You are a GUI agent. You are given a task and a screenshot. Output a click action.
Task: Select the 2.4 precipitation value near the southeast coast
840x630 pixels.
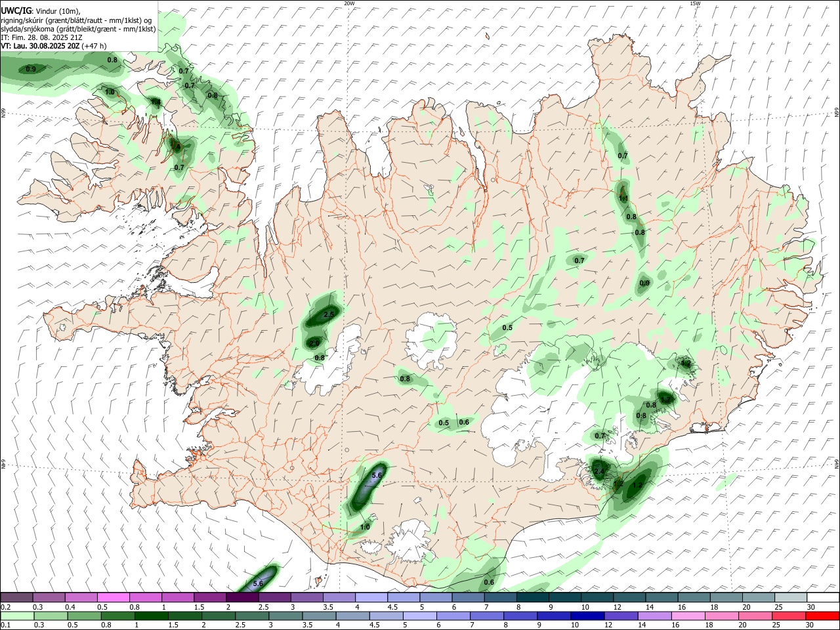[598, 471]
